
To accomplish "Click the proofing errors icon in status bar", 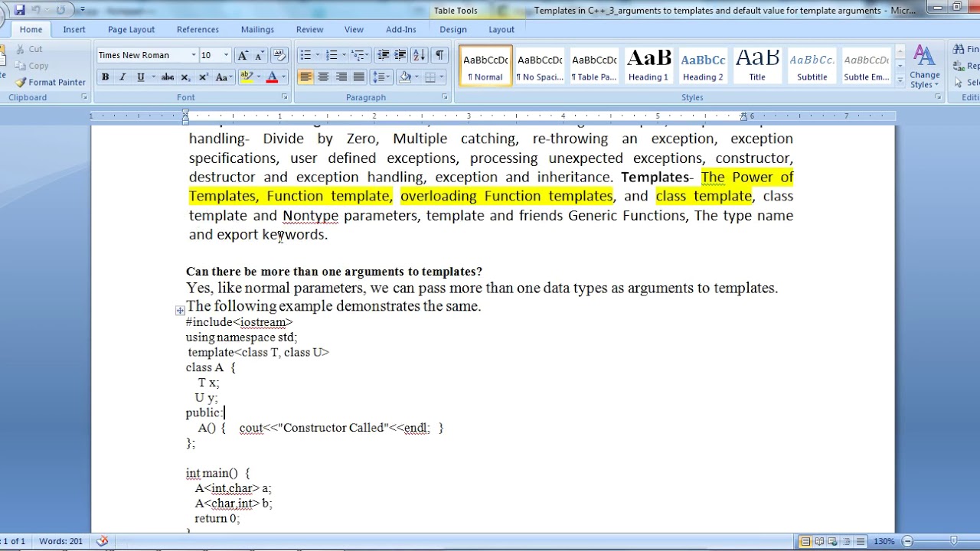I will click(103, 541).
